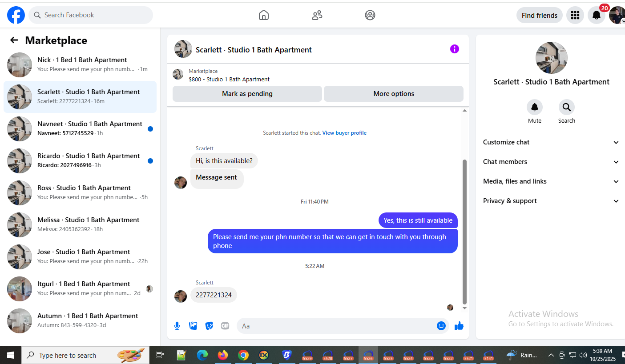Open the Facebook menu grid icon
625x364 pixels.
(575, 15)
